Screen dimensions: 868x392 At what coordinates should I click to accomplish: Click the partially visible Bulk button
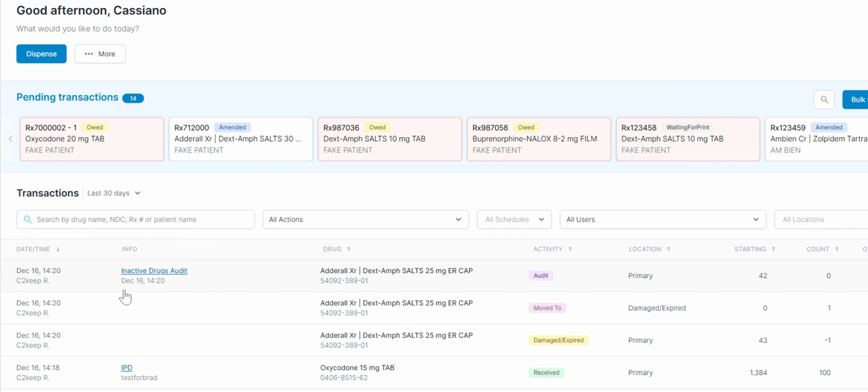(x=856, y=99)
